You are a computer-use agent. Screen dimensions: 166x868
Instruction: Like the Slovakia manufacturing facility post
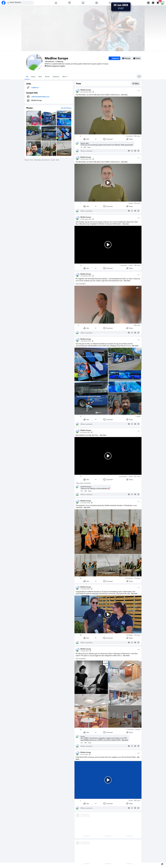[x=86, y=581]
